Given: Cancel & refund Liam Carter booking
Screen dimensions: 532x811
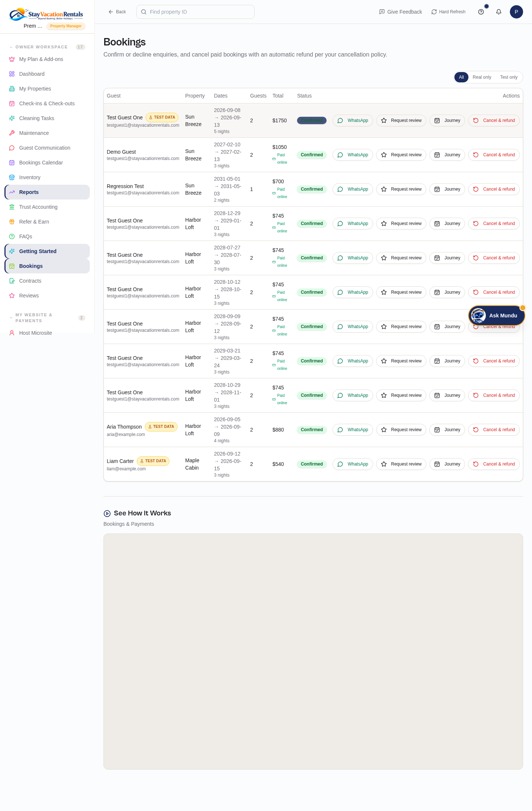Looking at the screenshot, I should pyautogui.click(x=494, y=464).
